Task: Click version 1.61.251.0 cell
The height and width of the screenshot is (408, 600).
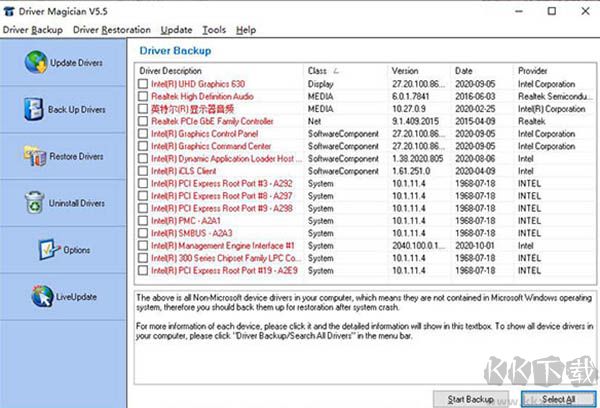Action: pos(411,171)
